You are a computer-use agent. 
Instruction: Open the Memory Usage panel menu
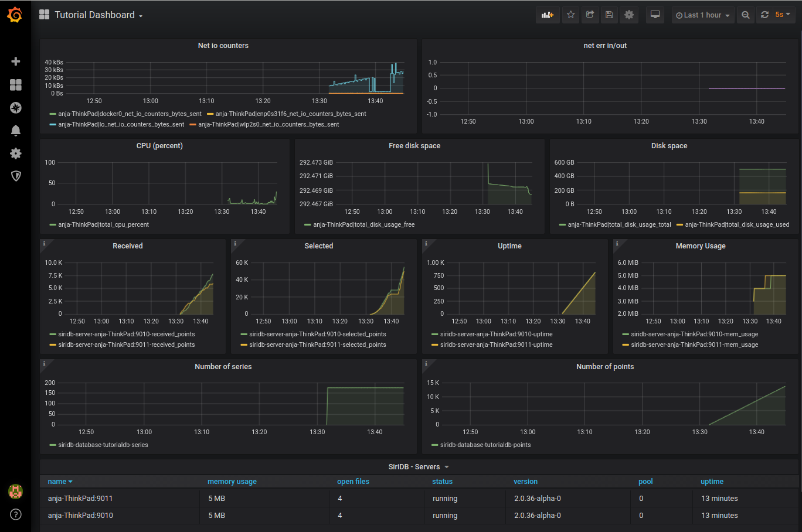click(700, 245)
